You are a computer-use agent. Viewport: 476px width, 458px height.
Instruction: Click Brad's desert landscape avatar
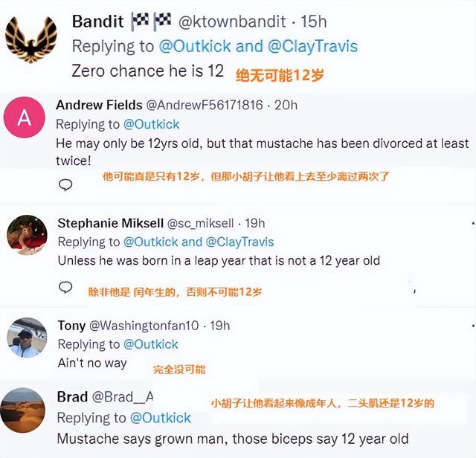(25, 410)
